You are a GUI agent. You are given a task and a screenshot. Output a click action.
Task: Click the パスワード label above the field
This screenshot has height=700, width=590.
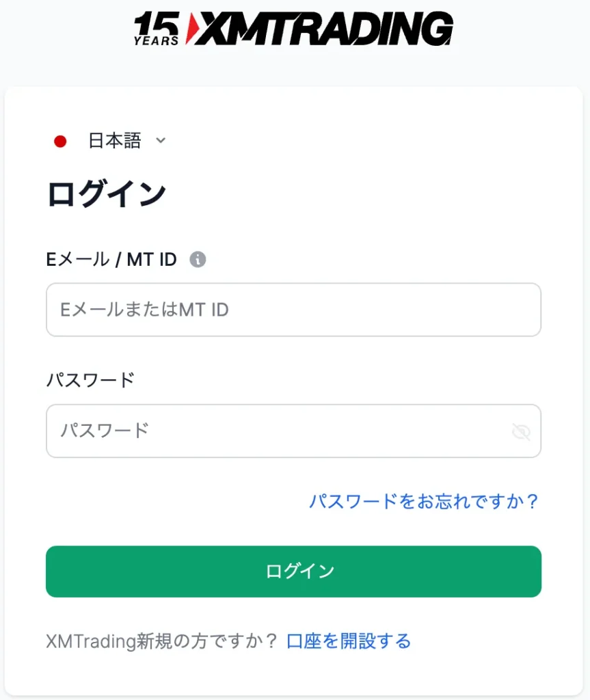[90, 380]
